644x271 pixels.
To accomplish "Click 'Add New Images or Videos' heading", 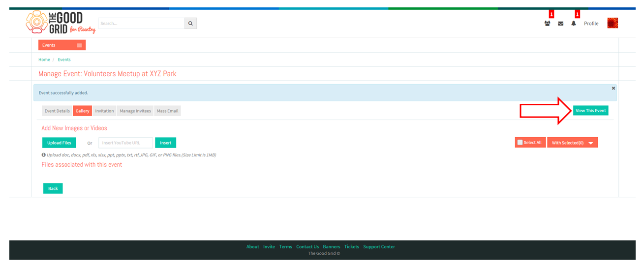I will (74, 128).
